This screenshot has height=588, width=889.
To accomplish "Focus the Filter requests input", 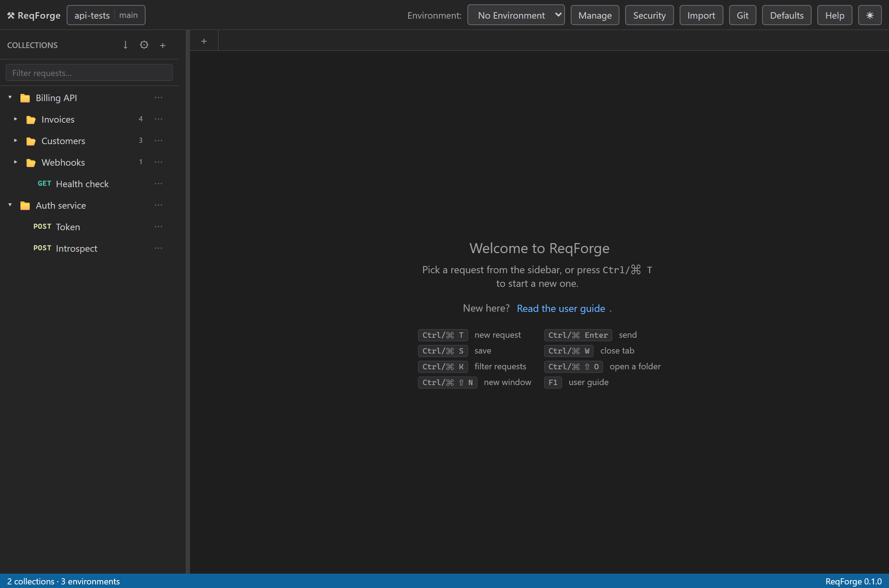I will (89, 73).
